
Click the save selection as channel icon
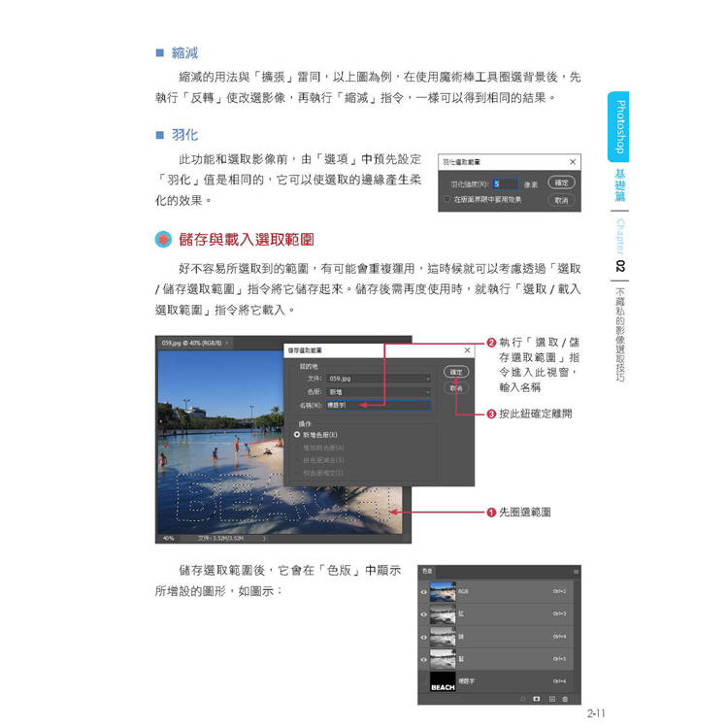click(536, 698)
